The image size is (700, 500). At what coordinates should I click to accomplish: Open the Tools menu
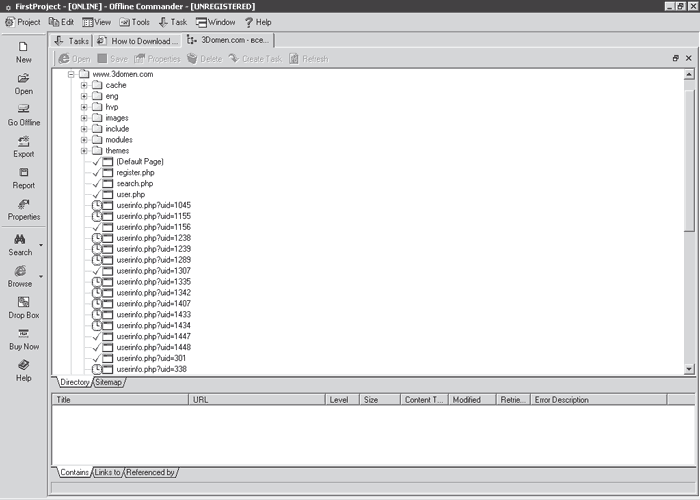134,22
